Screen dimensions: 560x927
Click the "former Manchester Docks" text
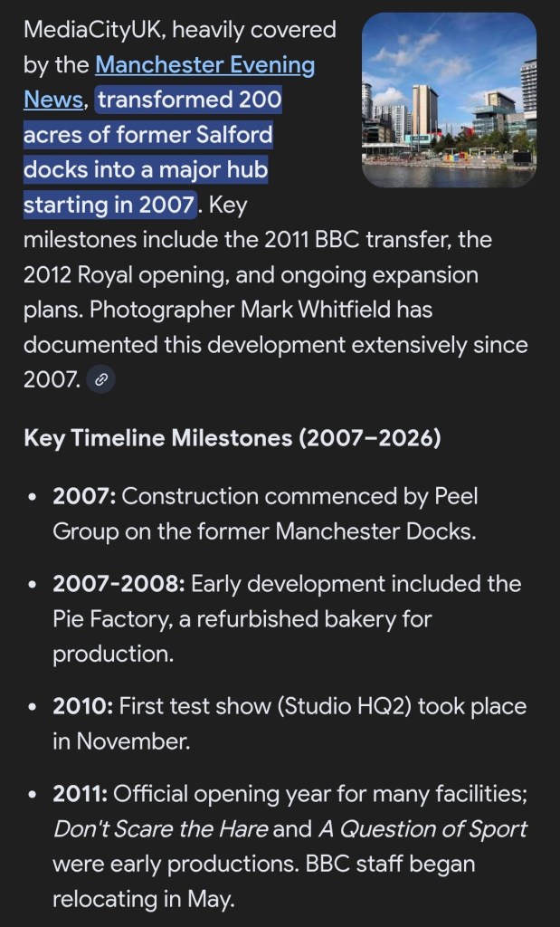tap(321, 530)
